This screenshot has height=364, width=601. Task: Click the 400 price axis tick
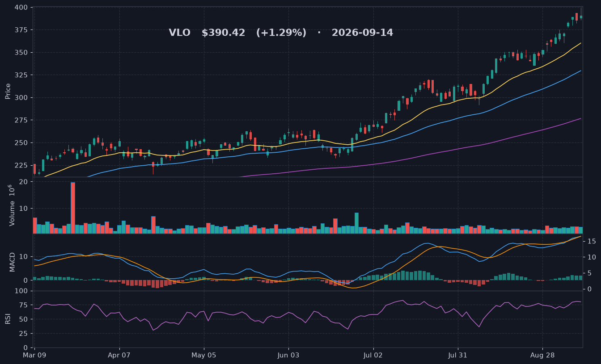[21, 8]
